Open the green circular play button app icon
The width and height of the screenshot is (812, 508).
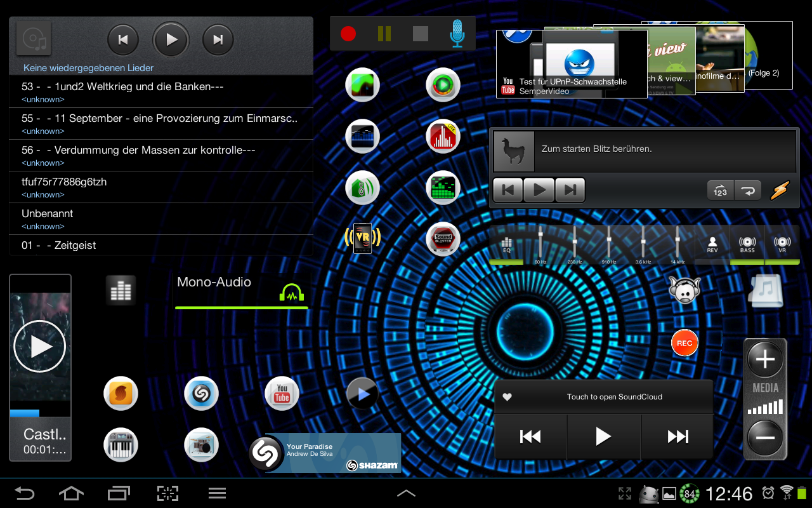442,85
